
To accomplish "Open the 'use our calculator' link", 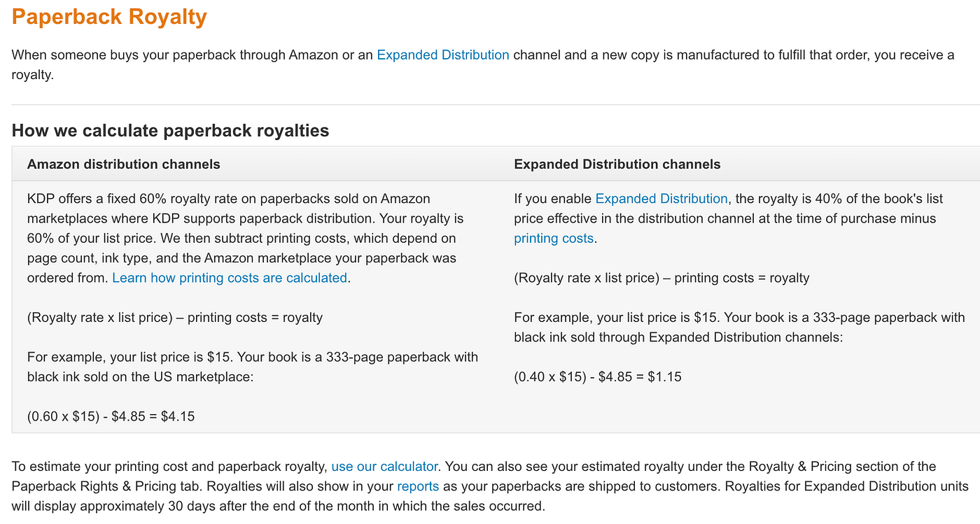I will 384,466.
